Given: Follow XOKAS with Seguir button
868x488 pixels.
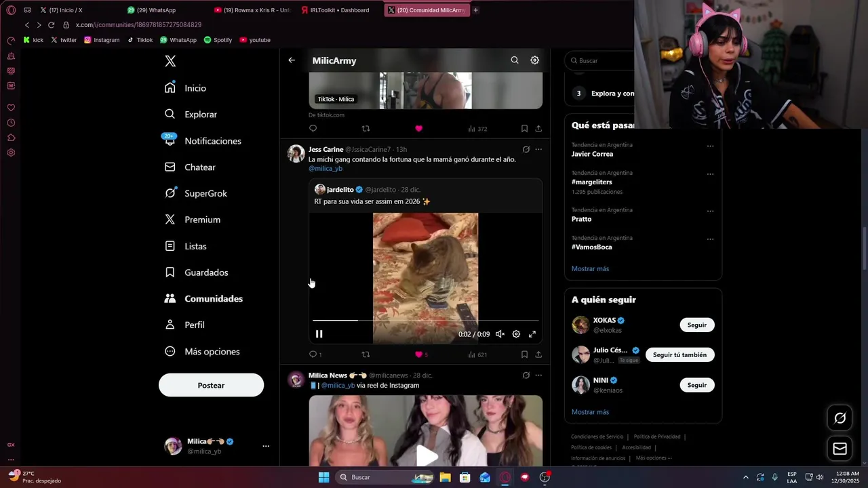Looking at the screenshot, I should [697, 325].
